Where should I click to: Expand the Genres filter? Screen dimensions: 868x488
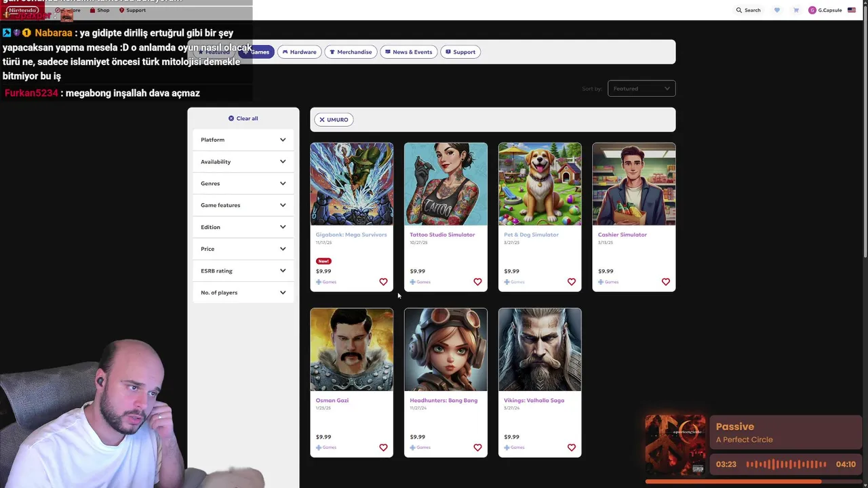pos(243,183)
